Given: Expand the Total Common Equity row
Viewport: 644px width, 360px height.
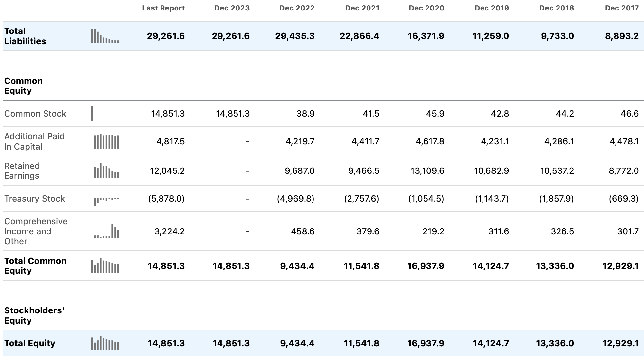Looking at the screenshot, I should 35,266.
